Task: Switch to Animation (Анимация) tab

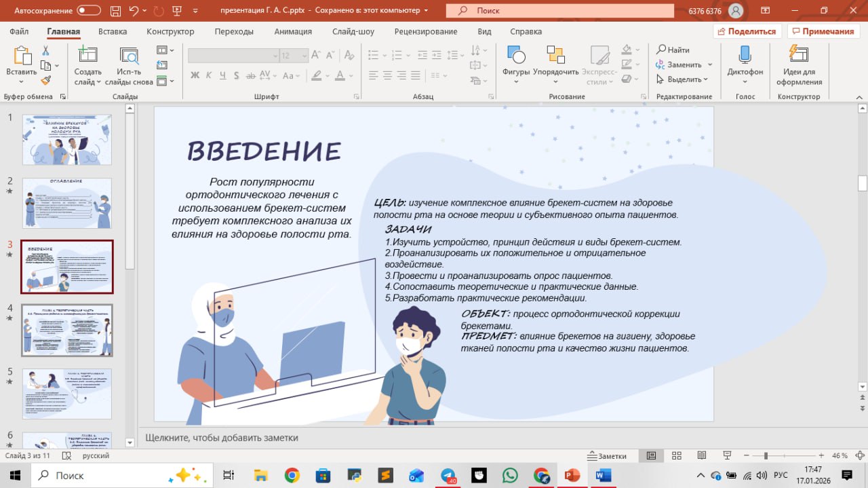Action: 293,31
